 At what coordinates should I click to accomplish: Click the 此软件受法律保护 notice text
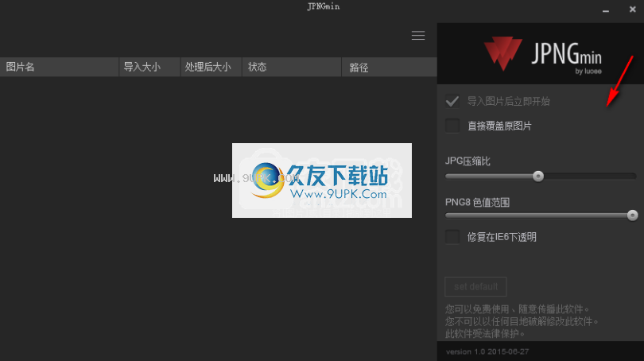pyautogui.click(x=485, y=333)
